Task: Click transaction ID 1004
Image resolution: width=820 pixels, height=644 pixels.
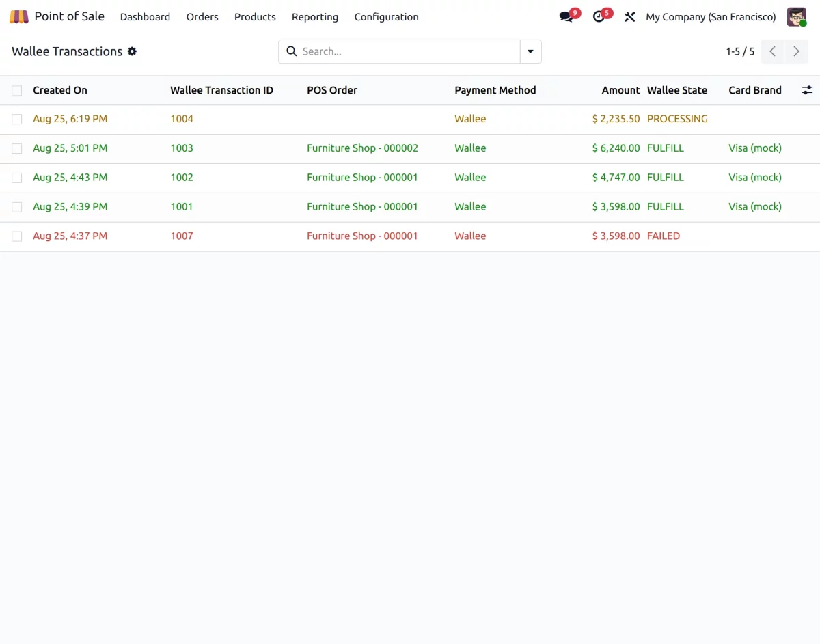Action: coord(182,119)
